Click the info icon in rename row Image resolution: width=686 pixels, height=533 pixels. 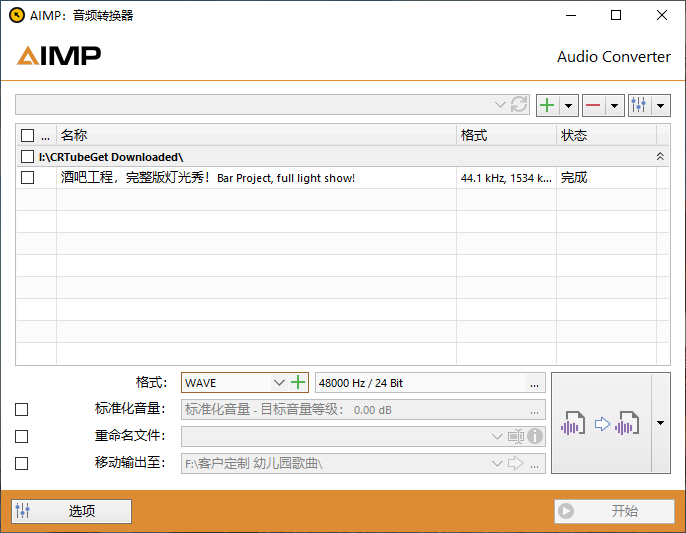tap(535, 436)
